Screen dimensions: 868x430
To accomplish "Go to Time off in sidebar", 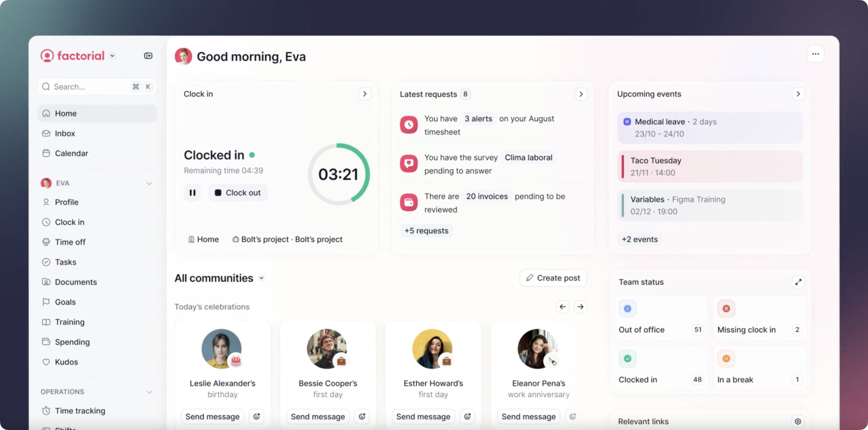I will tap(70, 242).
